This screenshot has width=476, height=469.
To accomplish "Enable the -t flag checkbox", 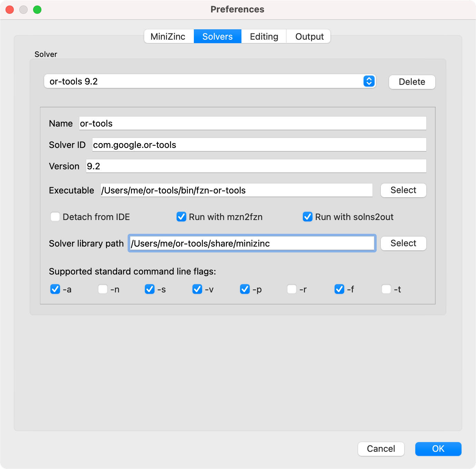I will point(386,289).
